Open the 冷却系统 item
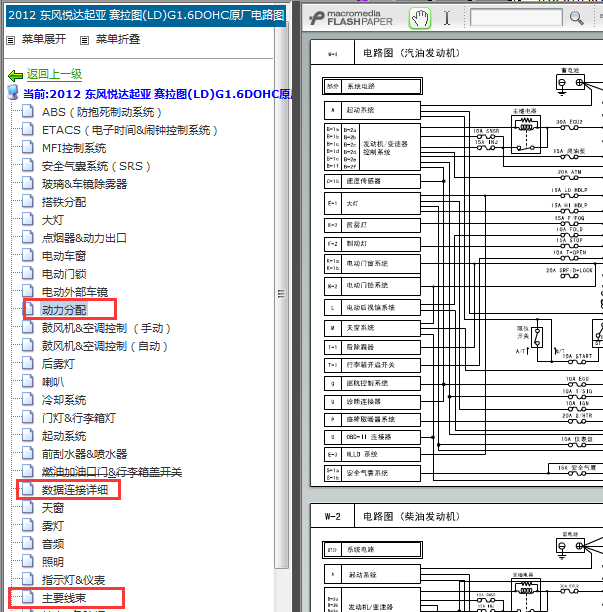The image size is (603, 612). 64,400
